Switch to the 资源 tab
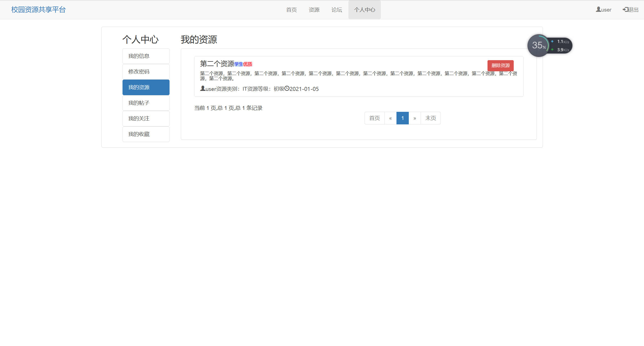The height and width of the screenshot is (346, 644). tap(314, 10)
